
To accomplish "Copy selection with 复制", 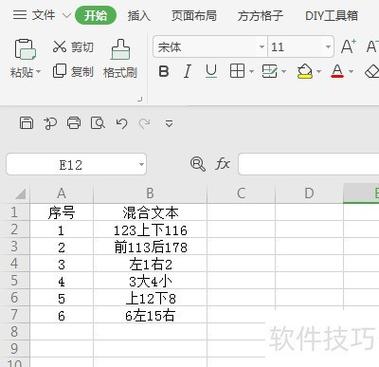I will (73, 71).
